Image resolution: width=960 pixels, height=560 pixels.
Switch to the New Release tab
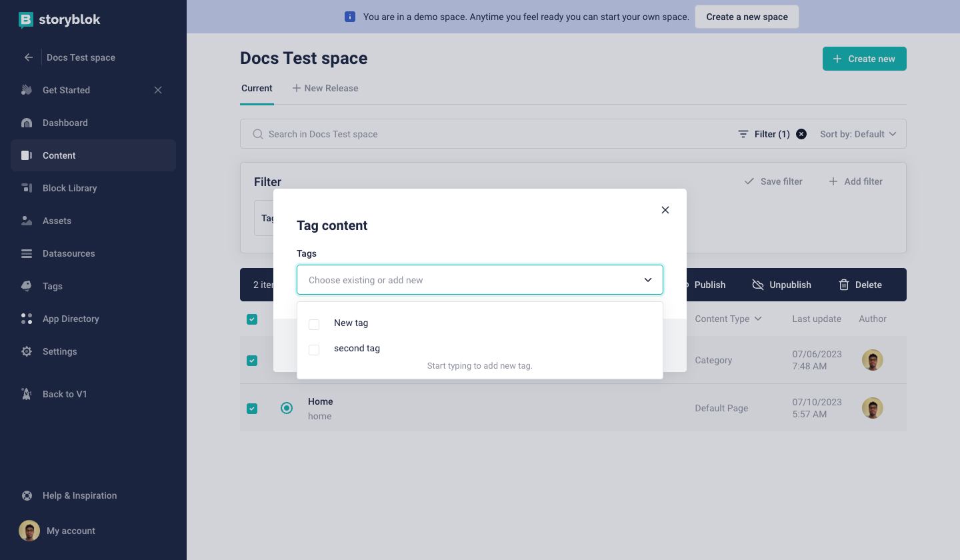tap(325, 88)
